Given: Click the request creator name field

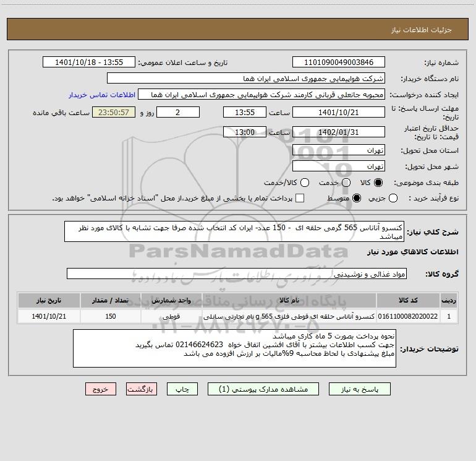Looking at the screenshot, I should pos(261,95).
